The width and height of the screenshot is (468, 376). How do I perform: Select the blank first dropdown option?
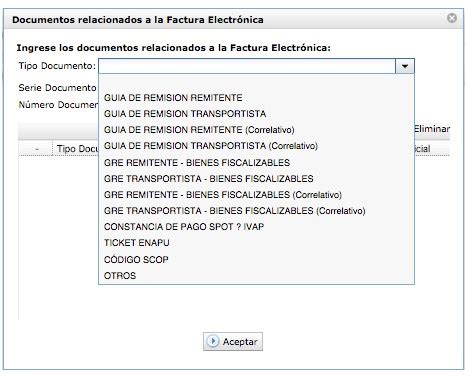(256, 82)
